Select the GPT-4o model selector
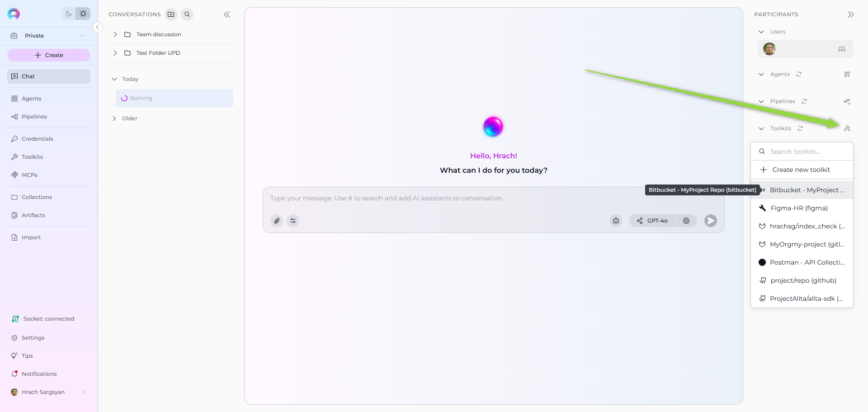 pos(652,221)
